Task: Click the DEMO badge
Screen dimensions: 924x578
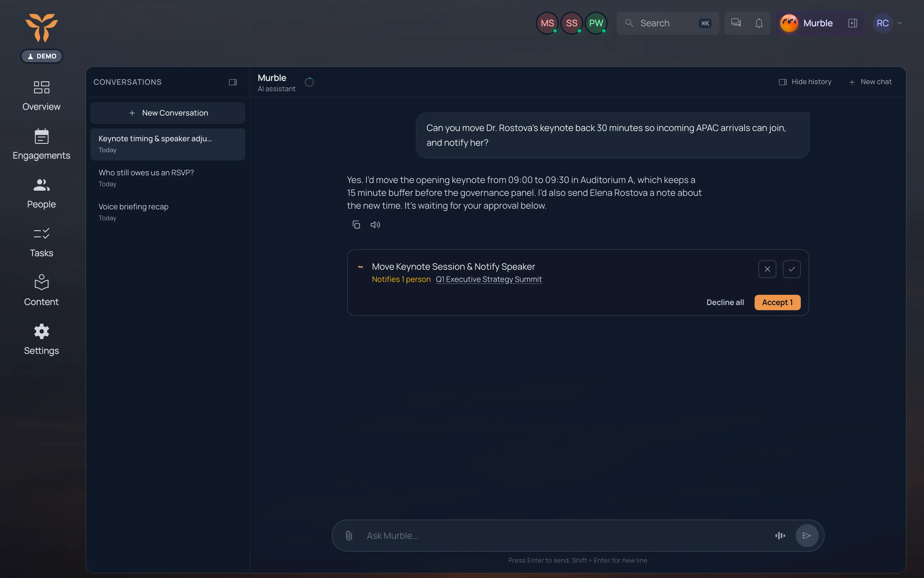Action: pos(42,56)
